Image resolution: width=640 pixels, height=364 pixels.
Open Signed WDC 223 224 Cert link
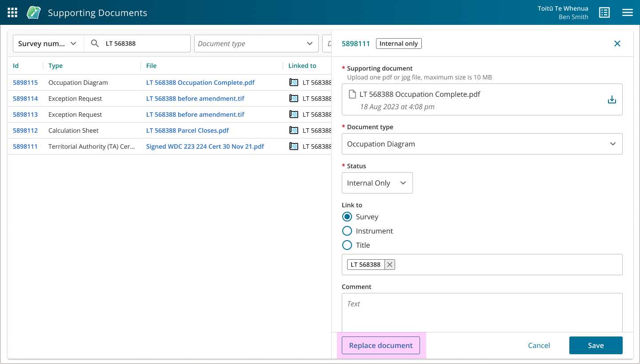pos(205,146)
